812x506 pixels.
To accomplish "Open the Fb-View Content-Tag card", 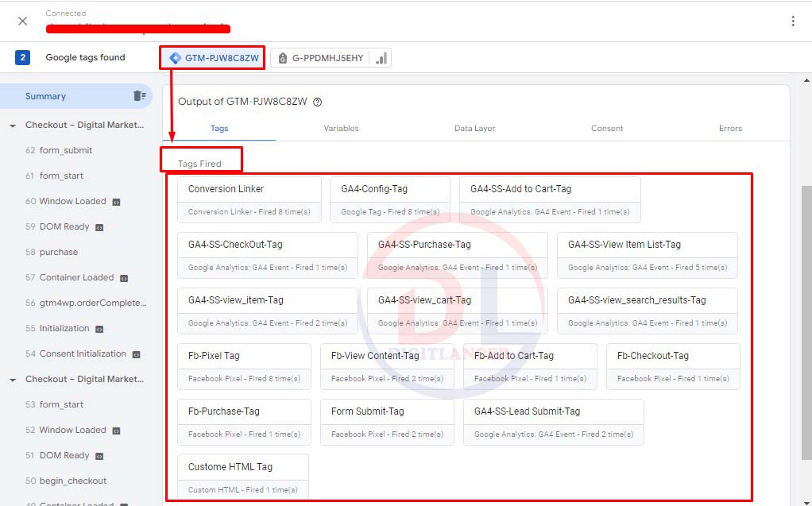I will pyautogui.click(x=388, y=366).
